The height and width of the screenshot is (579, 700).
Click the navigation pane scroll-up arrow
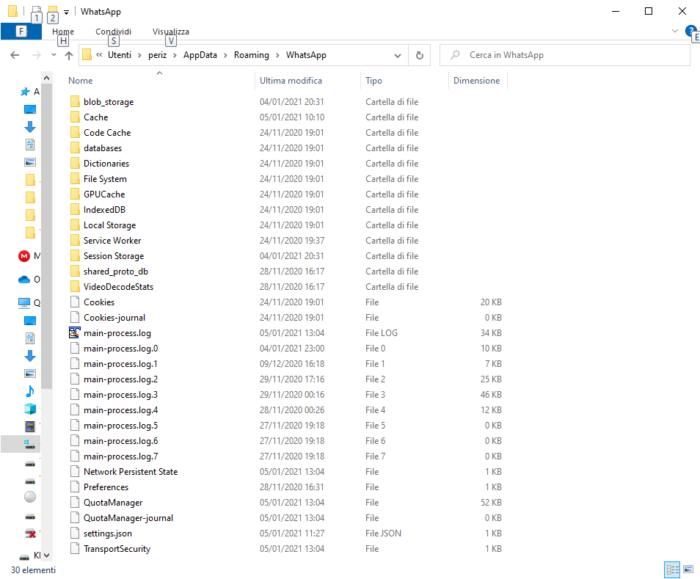click(x=46, y=78)
